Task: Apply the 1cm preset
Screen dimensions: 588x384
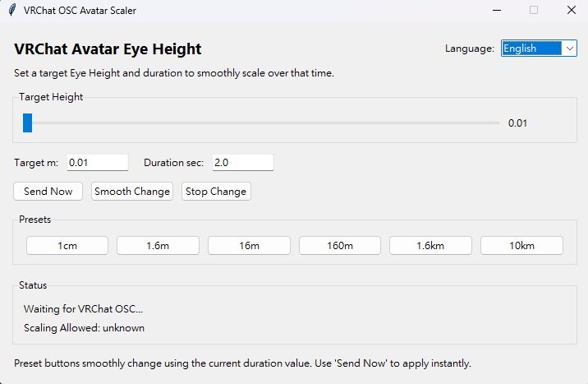Action: click(x=67, y=246)
